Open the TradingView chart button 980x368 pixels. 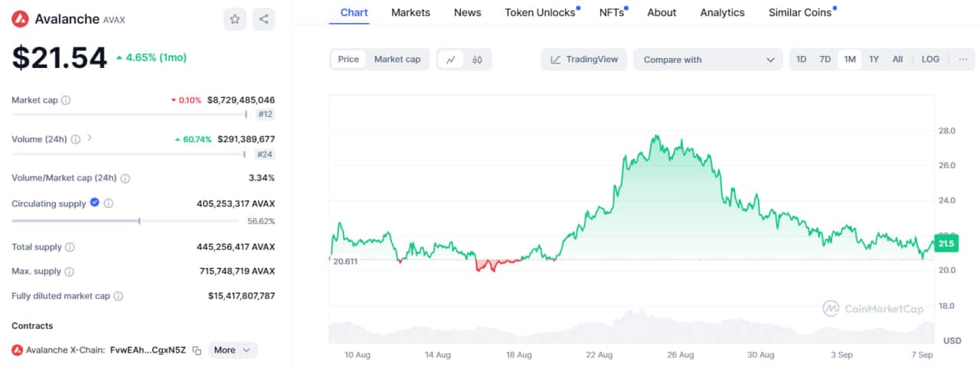pyautogui.click(x=584, y=60)
